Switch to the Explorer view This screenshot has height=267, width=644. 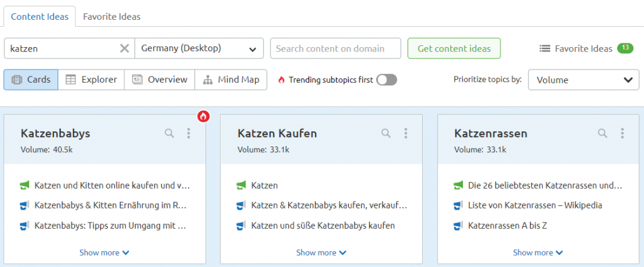pyautogui.click(x=91, y=80)
